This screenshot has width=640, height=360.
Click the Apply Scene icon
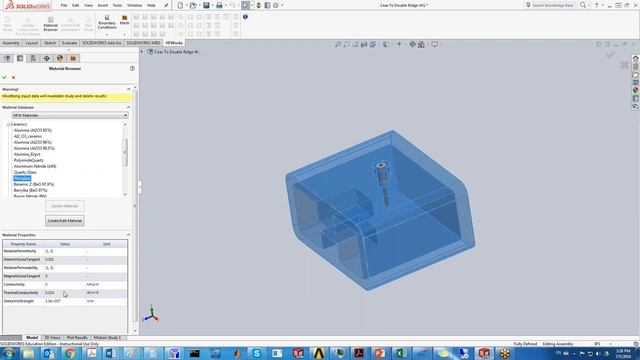click(x=421, y=44)
